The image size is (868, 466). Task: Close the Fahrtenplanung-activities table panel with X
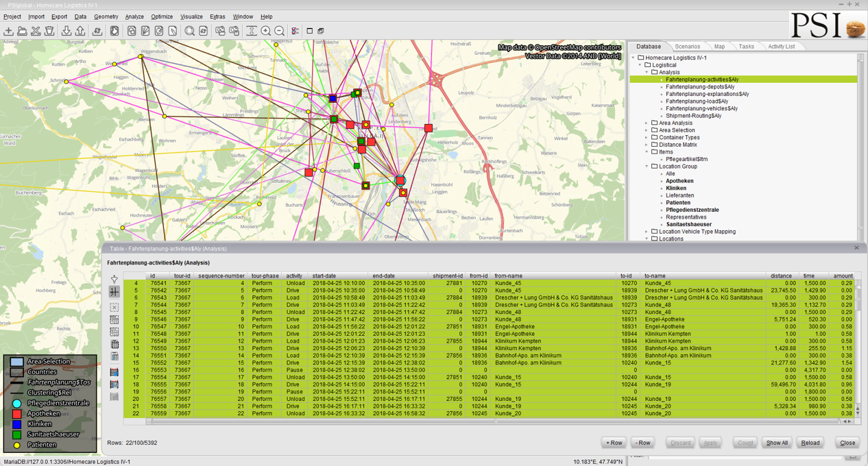click(x=856, y=248)
